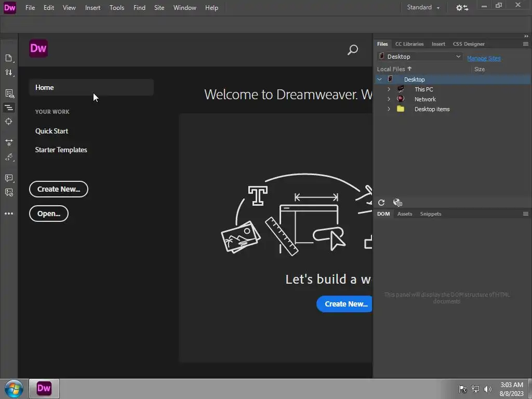Click the File Management arrows icon
The width and height of the screenshot is (532, 399).
click(9, 72)
